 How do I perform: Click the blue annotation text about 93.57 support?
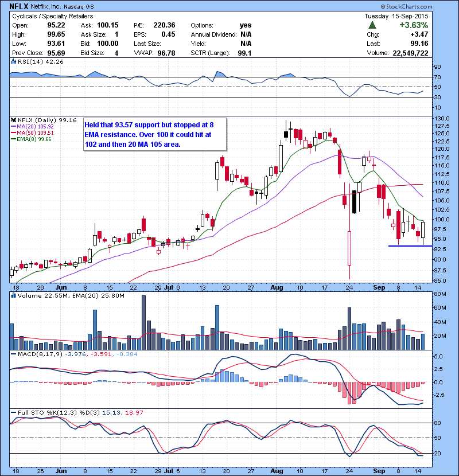pos(149,134)
